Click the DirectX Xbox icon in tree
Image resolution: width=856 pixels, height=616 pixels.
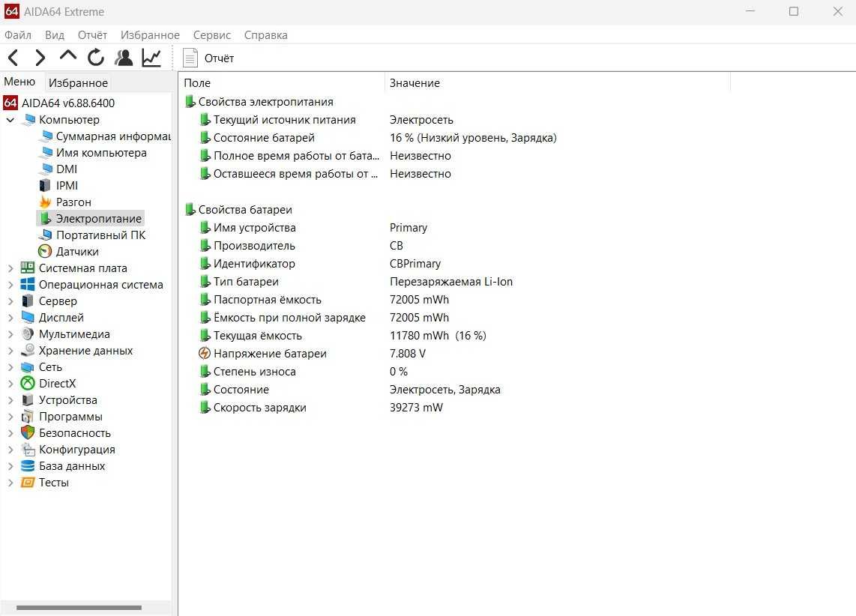(28, 384)
